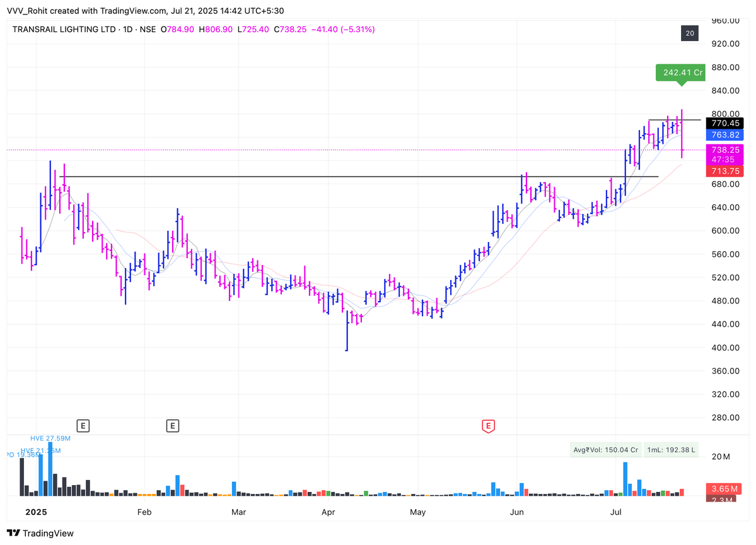Click the Feb label on the time axis
Screen dimensions: 756x545
coord(144,512)
